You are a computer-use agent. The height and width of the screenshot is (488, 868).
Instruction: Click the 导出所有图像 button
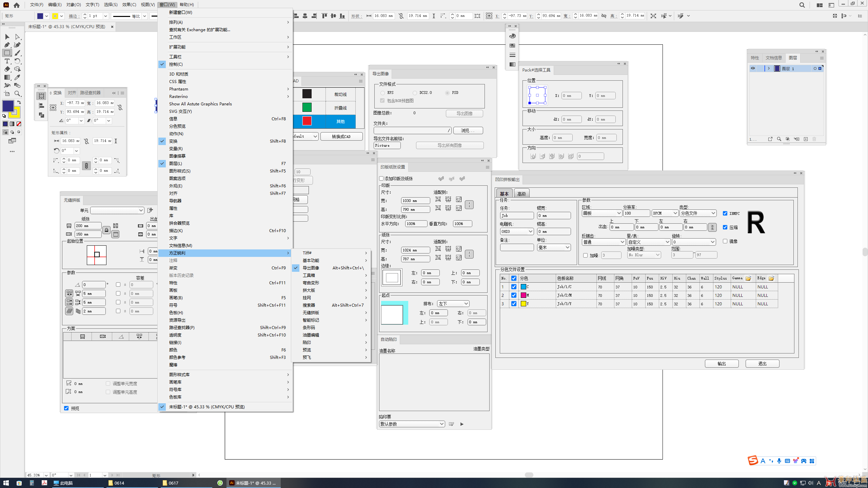pos(450,145)
